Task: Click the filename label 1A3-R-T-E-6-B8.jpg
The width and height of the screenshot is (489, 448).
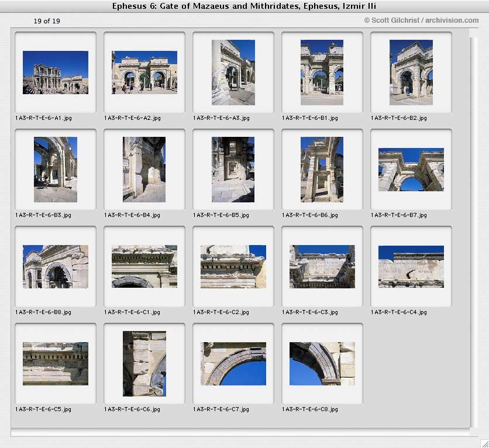Action: pyautogui.click(x=43, y=312)
